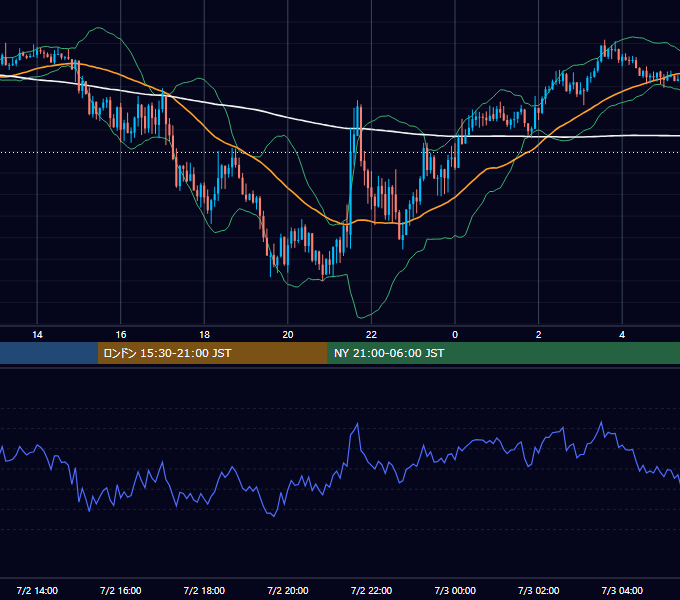Click the upper time axis label 14
The height and width of the screenshot is (600, 680).
(37, 335)
